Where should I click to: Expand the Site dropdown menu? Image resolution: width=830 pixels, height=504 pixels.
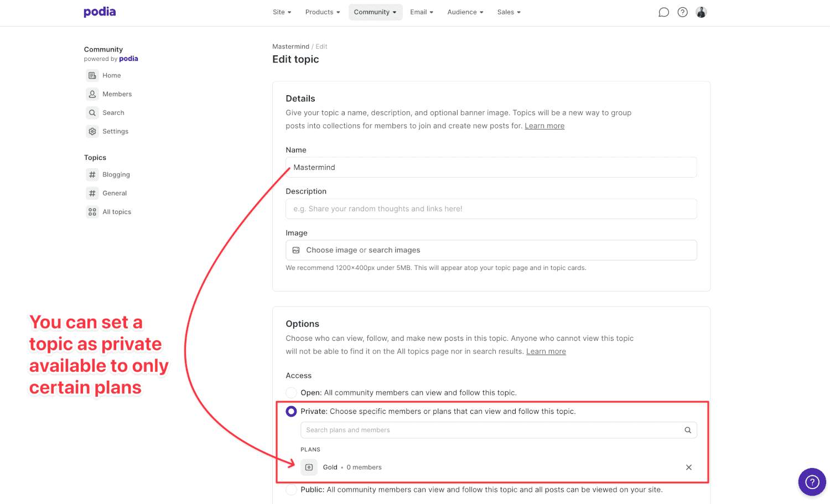coord(282,12)
